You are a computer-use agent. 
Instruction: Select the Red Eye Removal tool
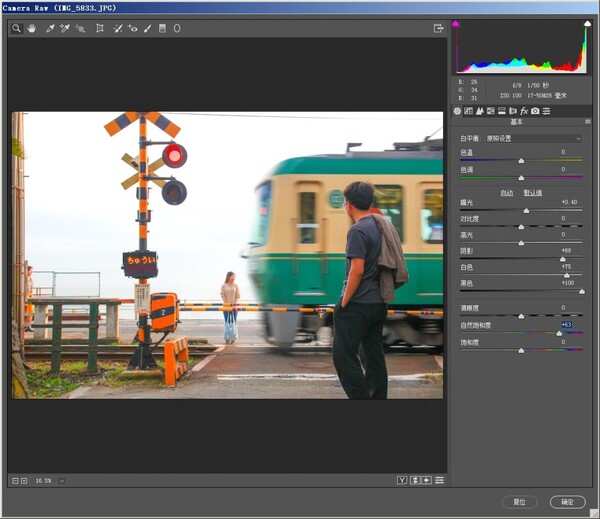[x=132, y=28]
